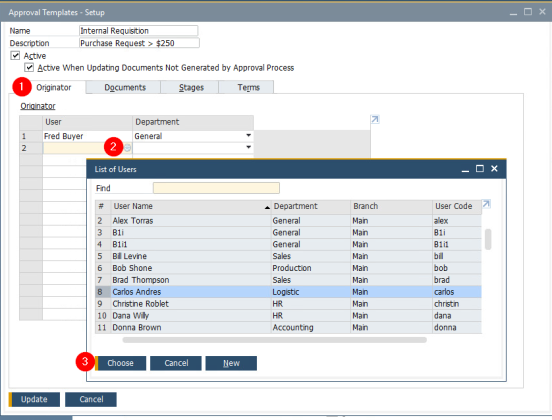Image resolution: width=552 pixels, height=420 pixels.
Task: Click the Choose button
Action: [120, 363]
